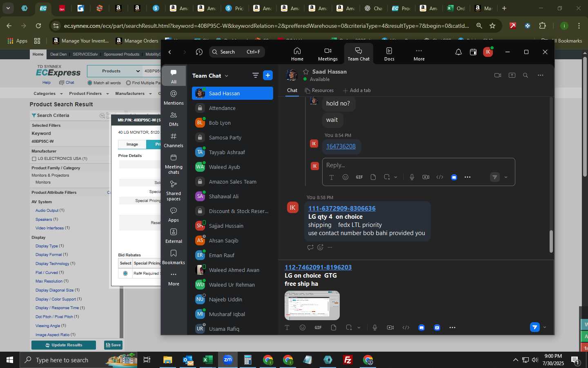Viewport: 588px width, 368px height.
Task: Open send options arrow in bottom composer
Action: (544, 327)
